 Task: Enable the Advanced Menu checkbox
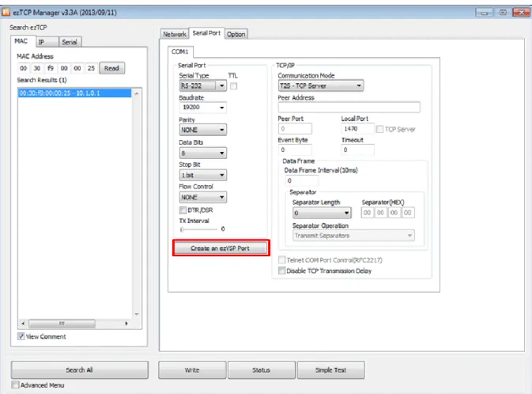15,385
